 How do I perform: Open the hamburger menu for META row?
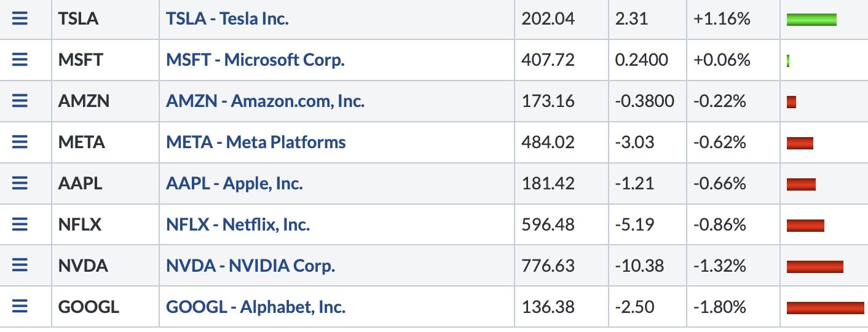coord(20,142)
